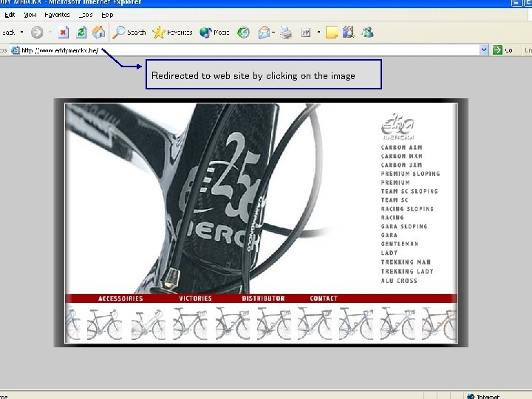This screenshot has height=399, width=532.
Task: Click the Research books icon
Action: tap(349, 33)
